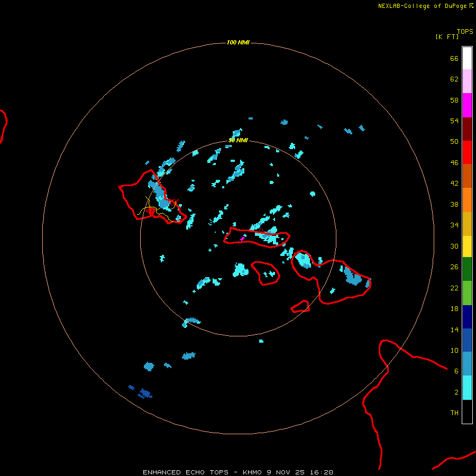
Task: Select the 38 legend value
Action: pyautogui.click(x=454, y=204)
